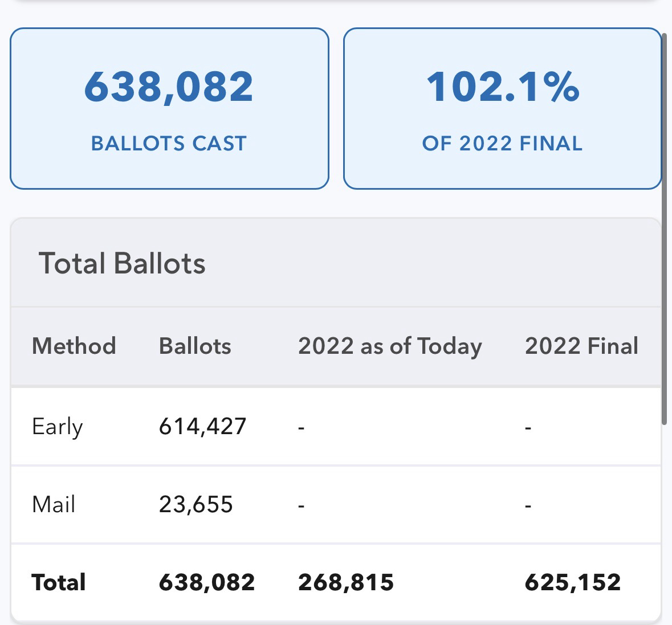The width and height of the screenshot is (672, 625).
Task: Click the 614,427 early ballots value
Action: pos(202,426)
